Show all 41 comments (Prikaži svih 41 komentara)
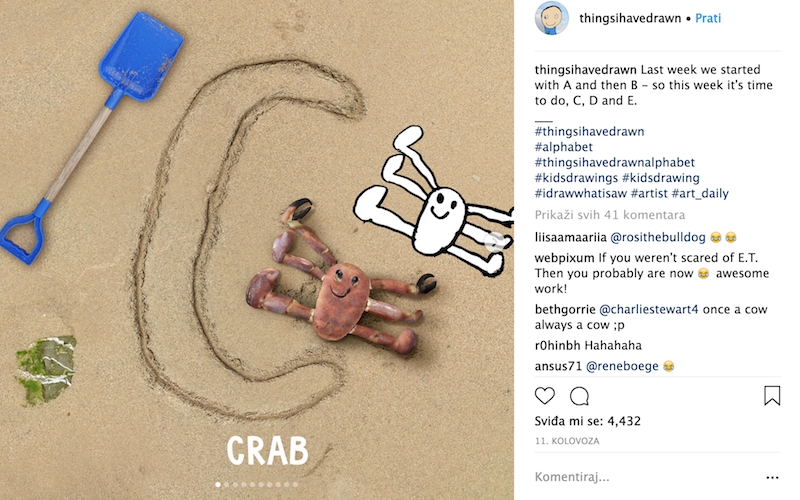 [610, 215]
